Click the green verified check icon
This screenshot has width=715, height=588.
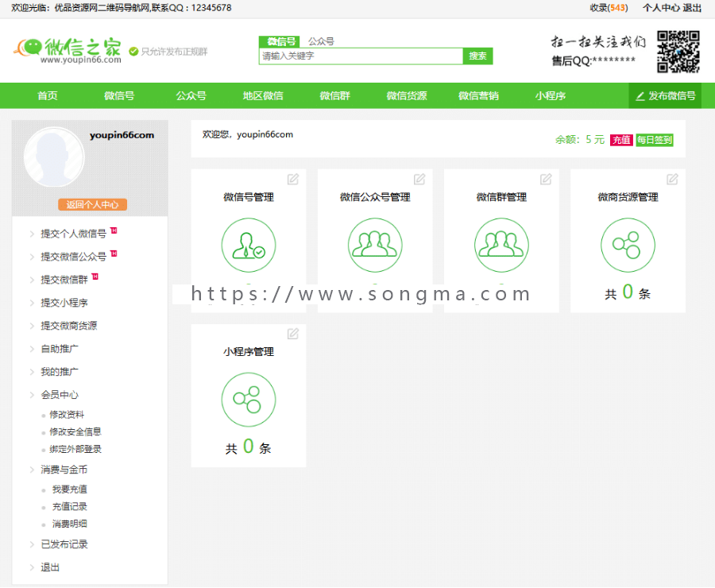(133, 52)
